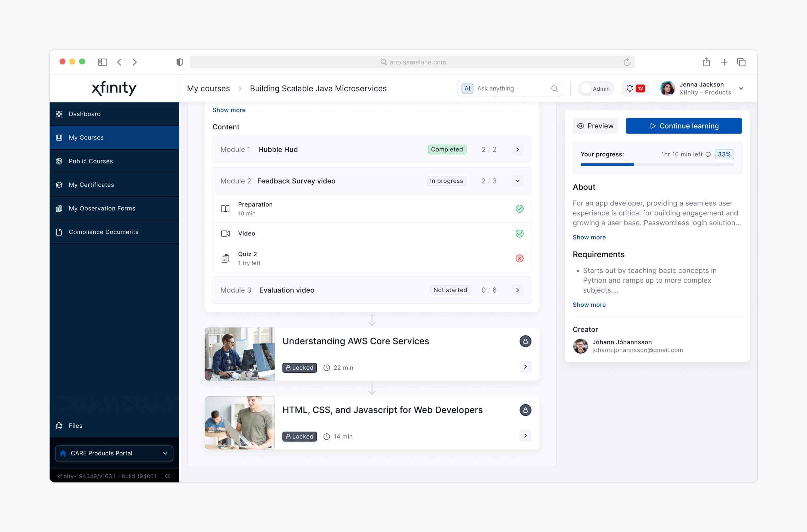Image resolution: width=807 pixels, height=532 pixels.
Task: Open notifications bell with 12 badge
Action: pos(635,89)
